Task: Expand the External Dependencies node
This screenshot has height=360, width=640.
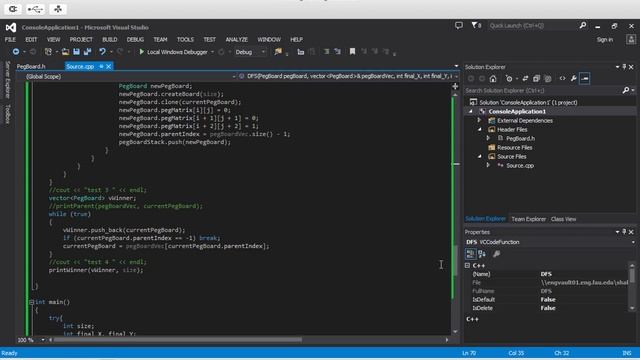Action: click(479, 120)
